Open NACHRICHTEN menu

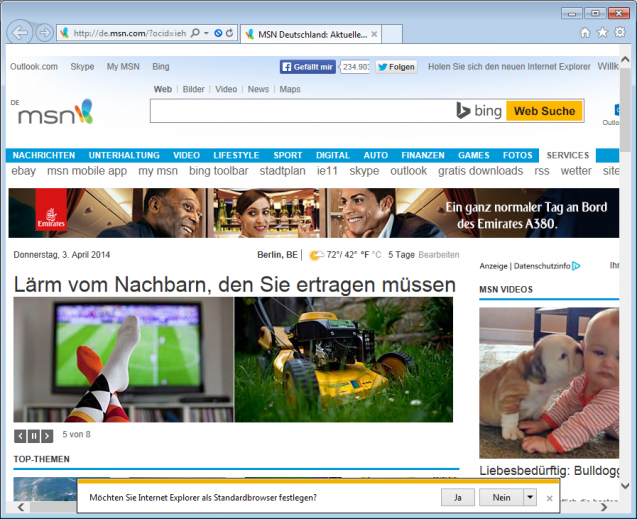pos(44,155)
